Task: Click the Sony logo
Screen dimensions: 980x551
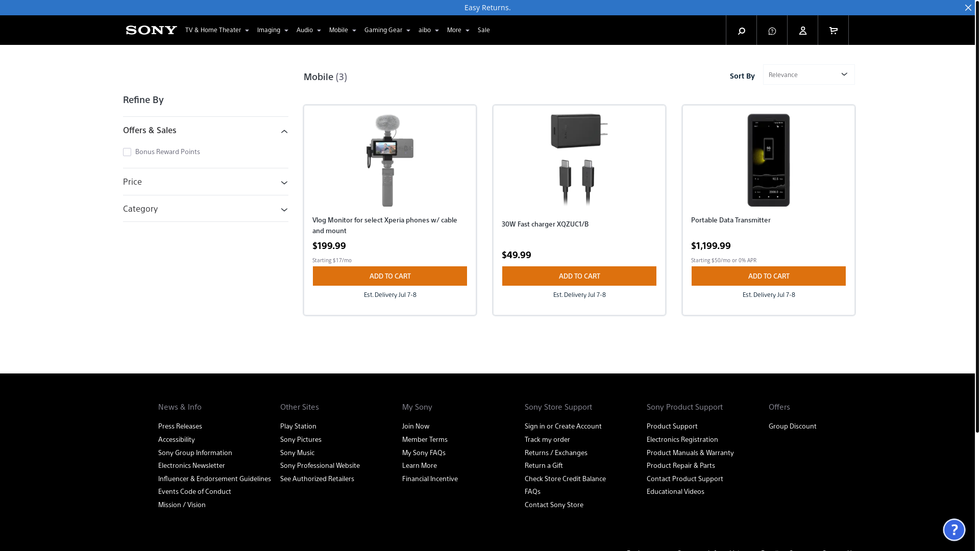Action: tap(151, 30)
